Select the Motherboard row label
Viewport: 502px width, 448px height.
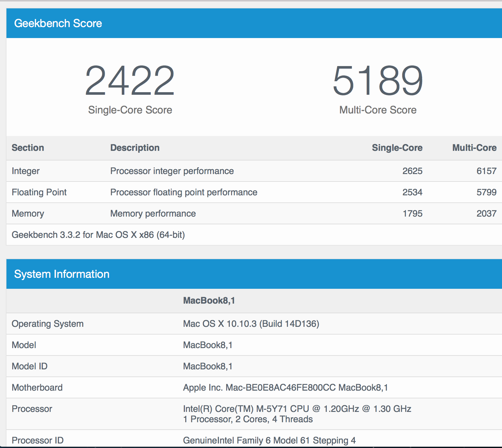[x=37, y=388]
